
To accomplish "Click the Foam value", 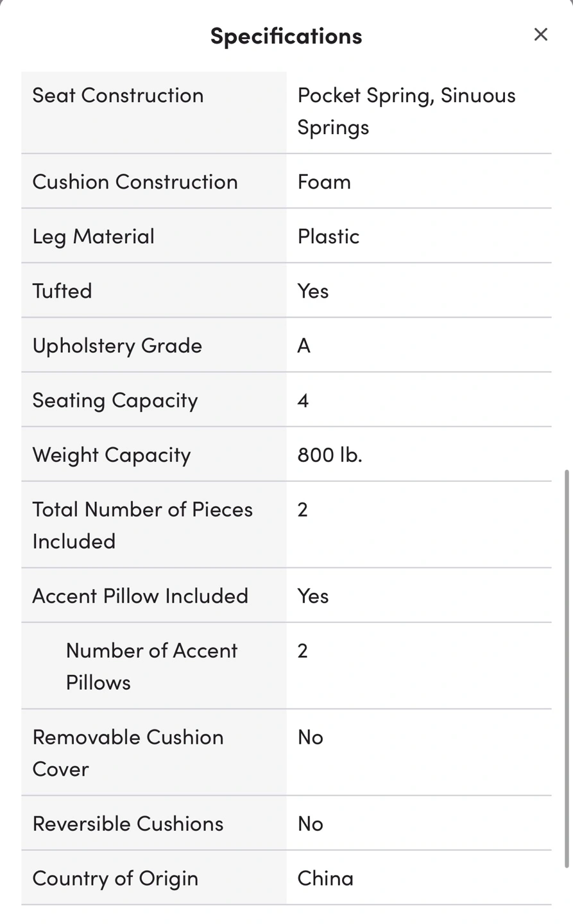I will (x=324, y=182).
